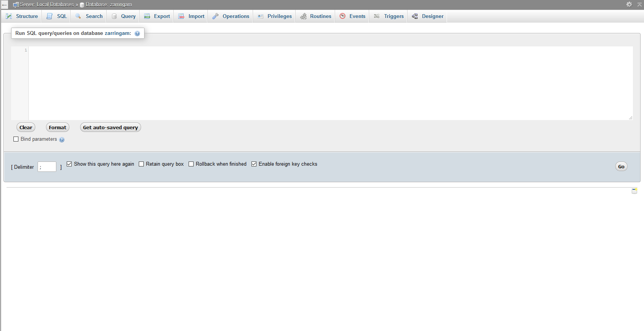644x331 pixels.
Task: Click Bind parameters help icon
Action: pos(62,140)
